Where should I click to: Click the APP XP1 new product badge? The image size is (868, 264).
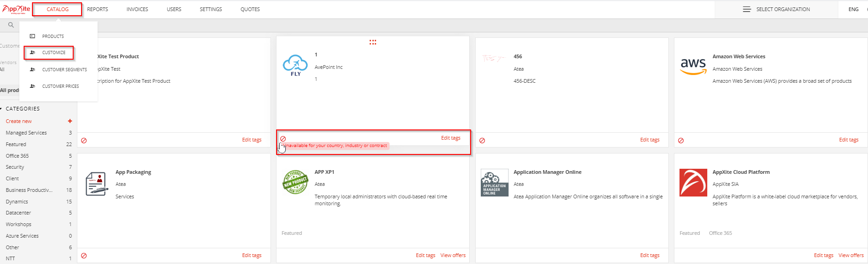pos(296,182)
